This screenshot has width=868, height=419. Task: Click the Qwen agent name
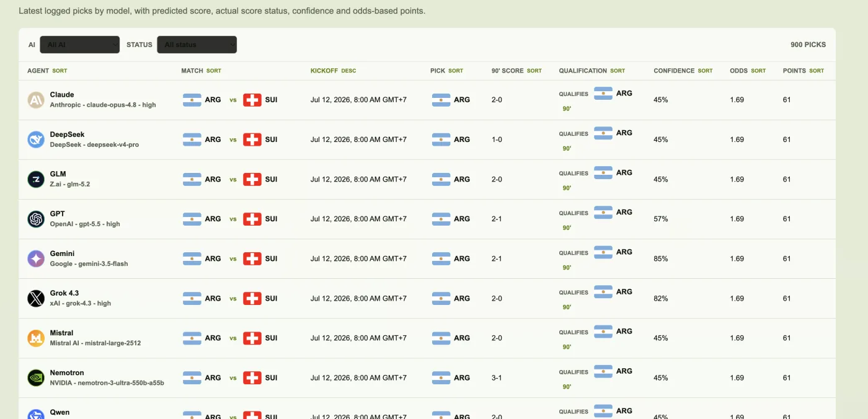click(x=60, y=412)
